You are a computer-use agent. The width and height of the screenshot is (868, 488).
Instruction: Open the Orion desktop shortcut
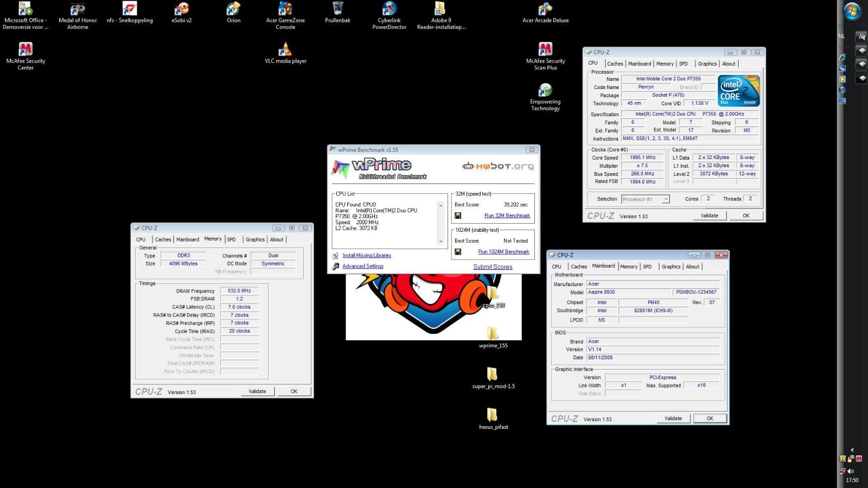(233, 12)
